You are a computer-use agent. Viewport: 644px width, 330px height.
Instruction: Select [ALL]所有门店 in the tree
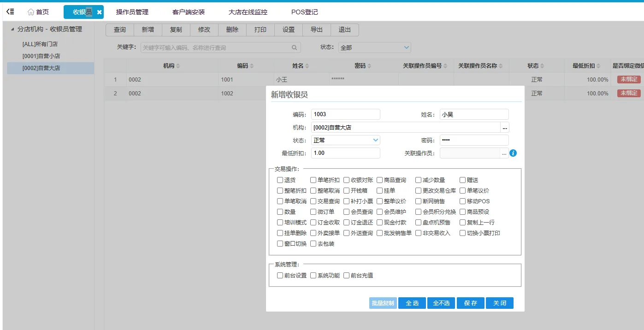40,44
